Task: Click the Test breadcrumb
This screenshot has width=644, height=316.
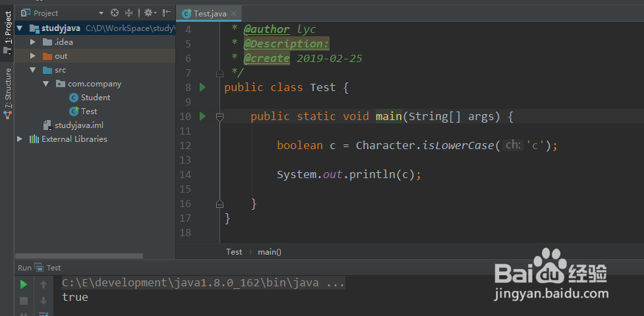Action: pyautogui.click(x=234, y=252)
